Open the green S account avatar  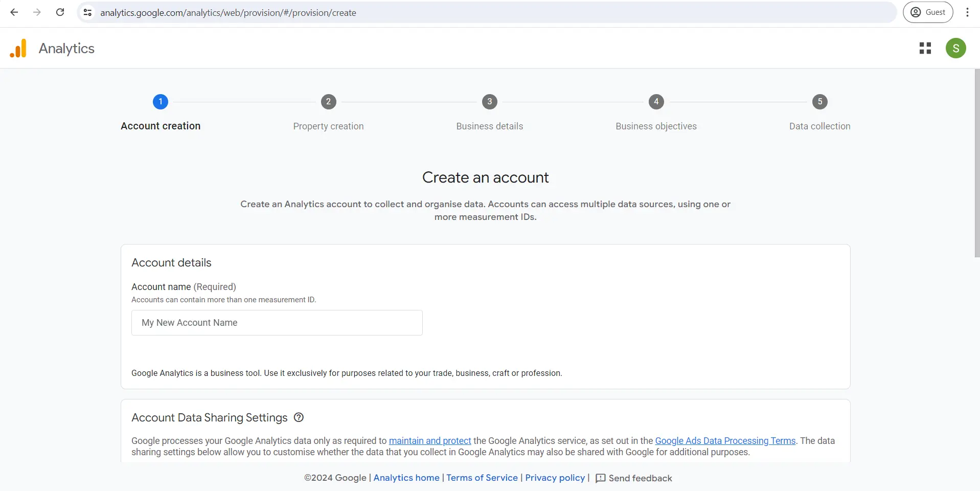955,48
